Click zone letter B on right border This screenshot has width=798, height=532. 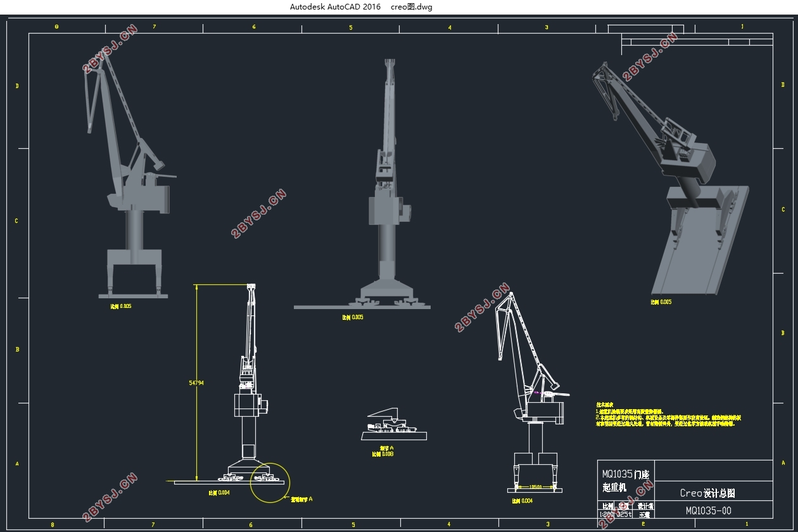pyautogui.click(x=783, y=334)
